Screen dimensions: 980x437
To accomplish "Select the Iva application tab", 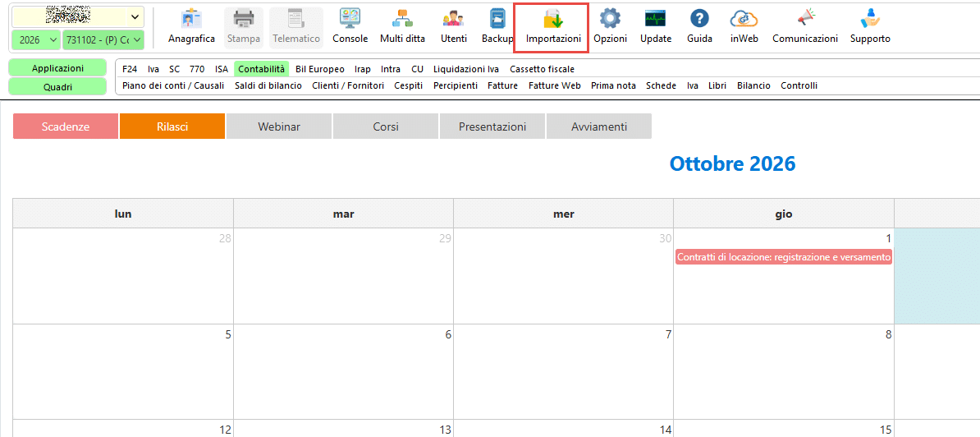I will tap(153, 69).
